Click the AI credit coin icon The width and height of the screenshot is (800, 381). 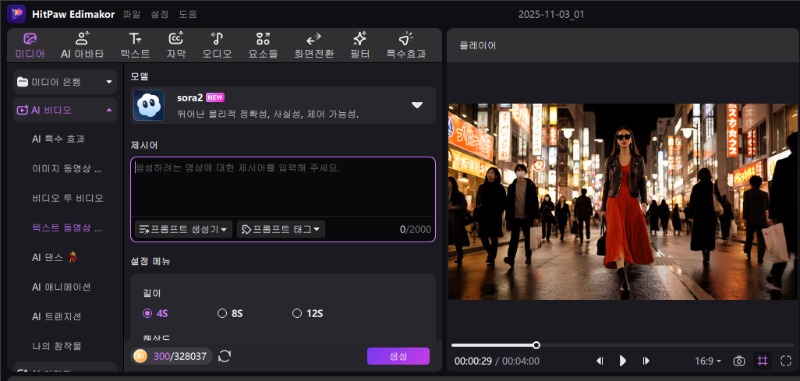pyautogui.click(x=140, y=356)
